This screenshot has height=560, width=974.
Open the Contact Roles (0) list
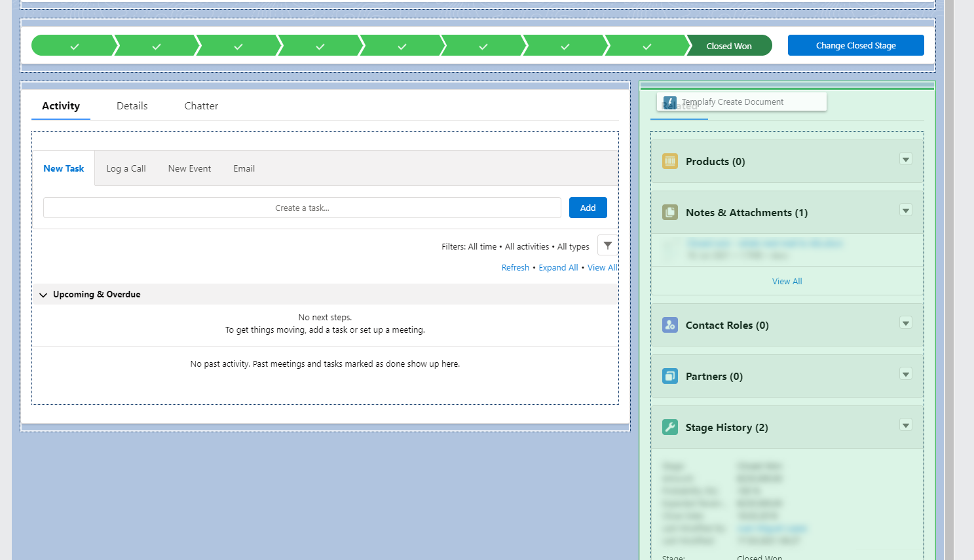727,326
